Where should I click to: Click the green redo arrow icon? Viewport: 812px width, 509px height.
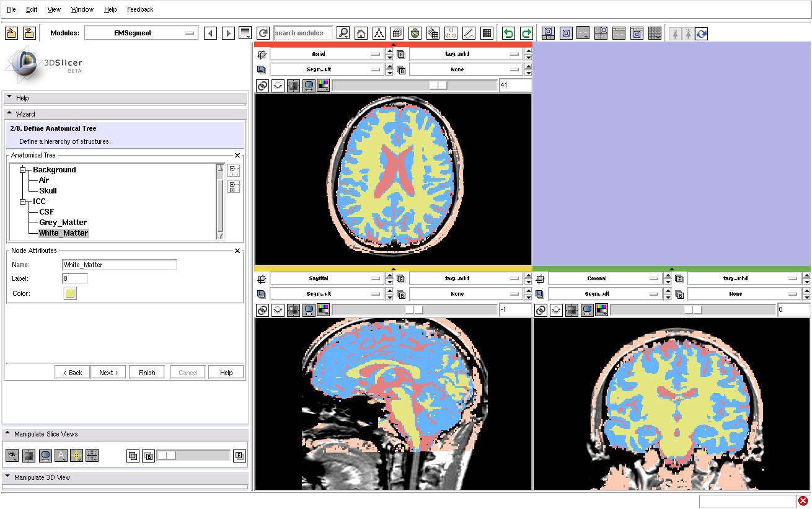coord(526,33)
